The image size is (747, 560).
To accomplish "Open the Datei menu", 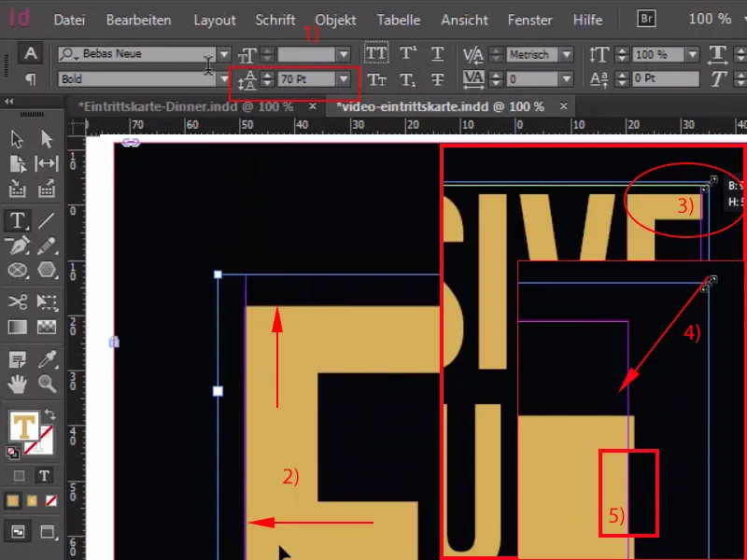I will click(x=69, y=20).
